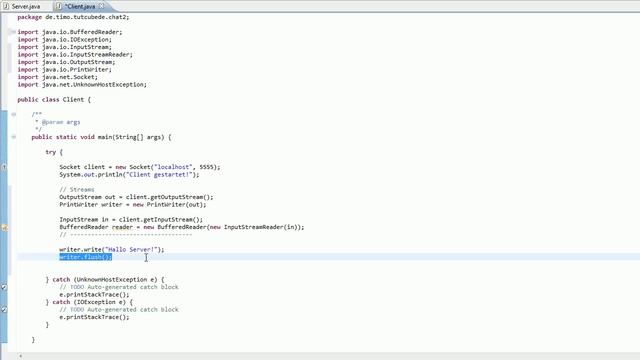This screenshot has height=360, width=640.
Task: Click the new Socket("localhost", 5555) line
Action: click(140, 167)
